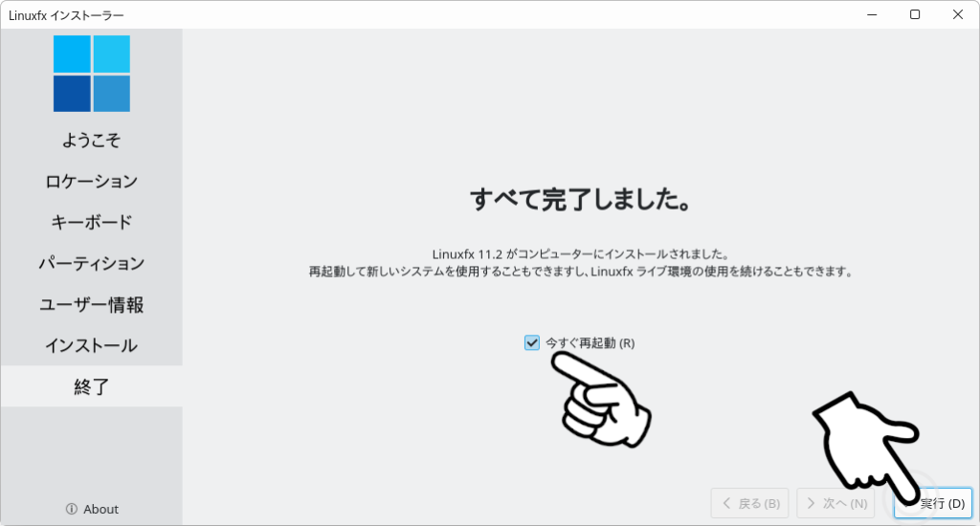The width and height of the screenshot is (980, 526).
Task: Select the ロケーション step in sidebar
Action: 92,181
